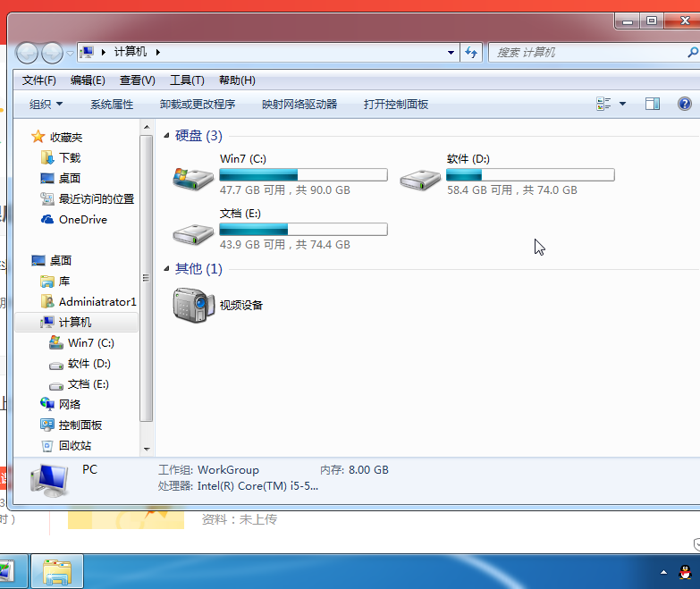Open the 视频设备 camera icon
The height and width of the screenshot is (589, 700).
[x=193, y=305]
